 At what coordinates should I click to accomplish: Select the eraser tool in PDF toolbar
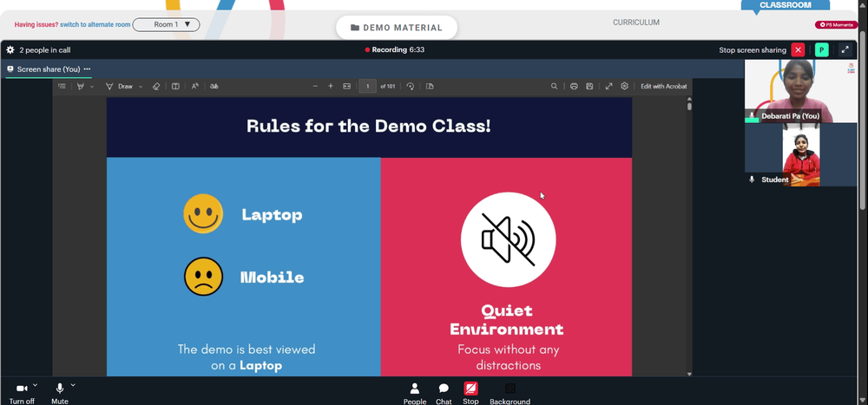point(156,87)
